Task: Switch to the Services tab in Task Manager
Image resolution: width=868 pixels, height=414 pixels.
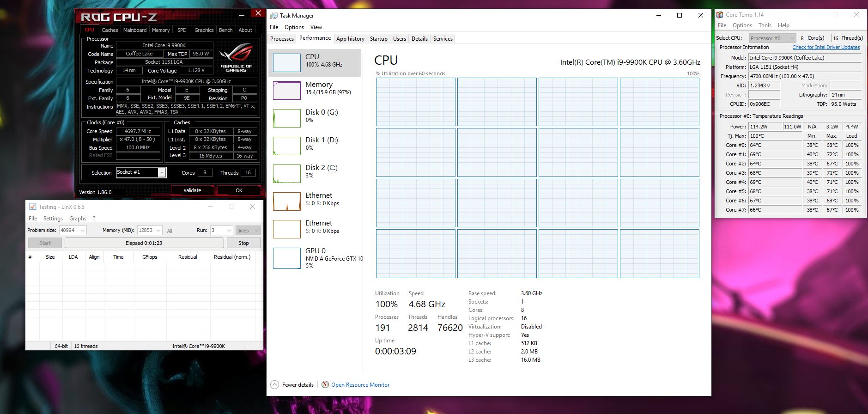Action: [443, 39]
